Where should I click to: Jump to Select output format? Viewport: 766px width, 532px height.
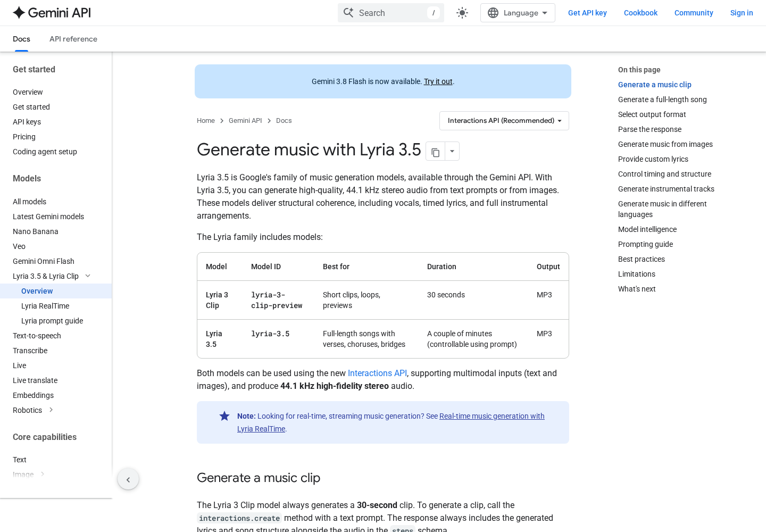[x=652, y=114]
